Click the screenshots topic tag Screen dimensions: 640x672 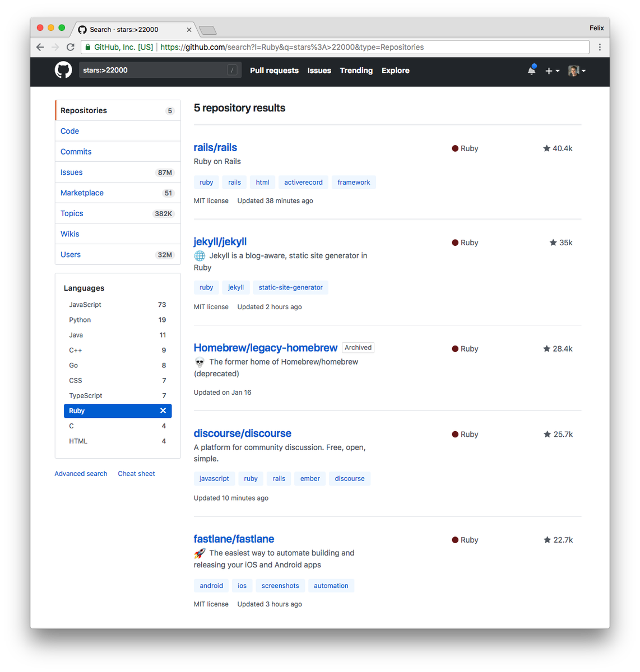280,586
